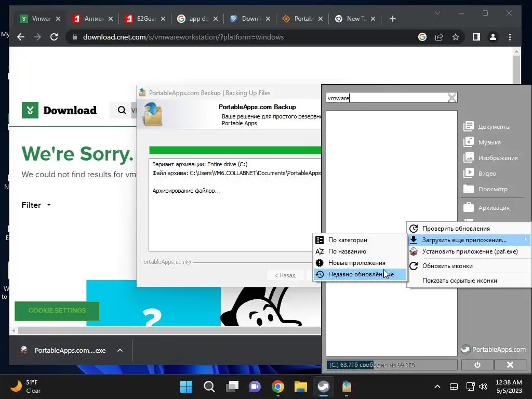Click the Назад button in Backup window
532x399 pixels.
coord(285,275)
